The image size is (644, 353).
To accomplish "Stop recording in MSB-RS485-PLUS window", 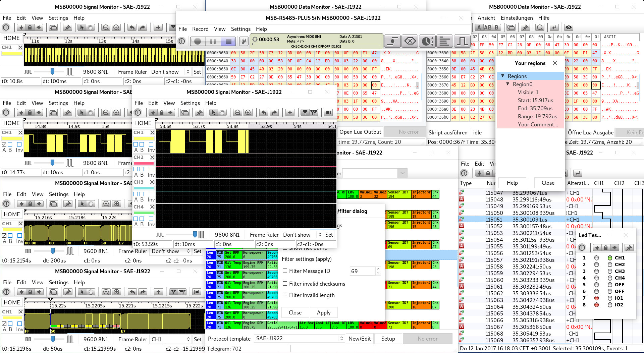I will [x=228, y=41].
